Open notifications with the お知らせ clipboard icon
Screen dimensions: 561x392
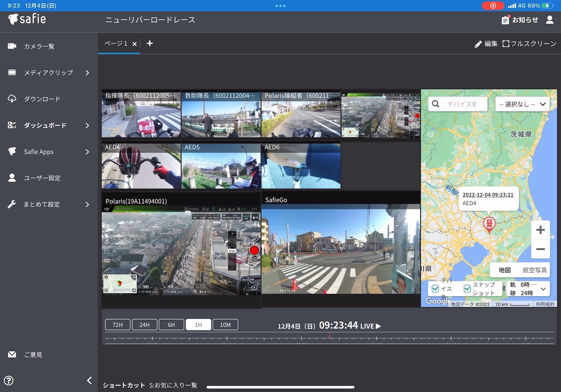coord(505,20)
